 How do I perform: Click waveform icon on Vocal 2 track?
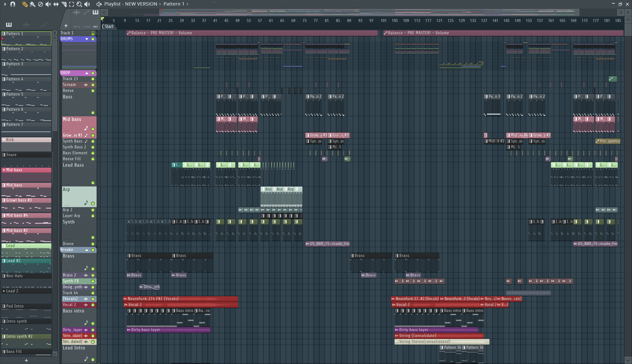[86, 305]
